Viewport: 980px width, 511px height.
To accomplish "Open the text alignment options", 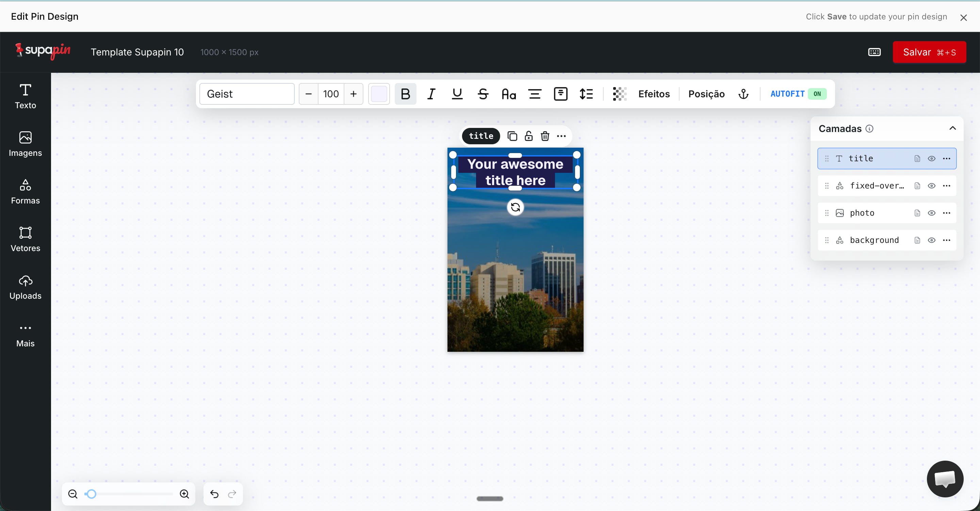I will 535,94.
